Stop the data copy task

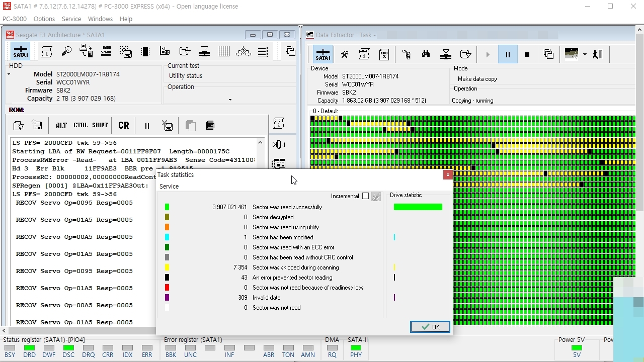tap(527, 54)
